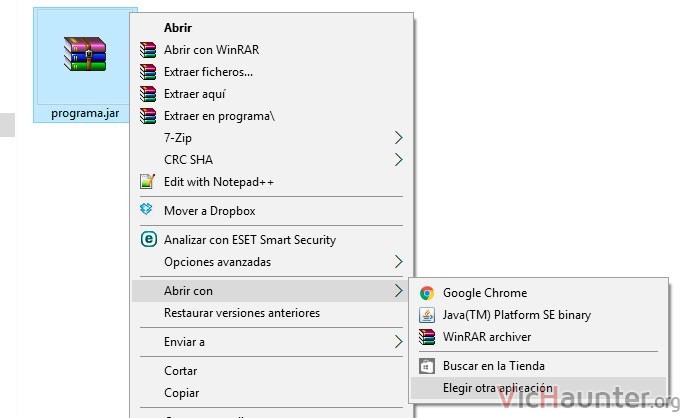Open the 7-Zip menu entry
This screenshot has width=690, height=418.
click(272, 138)
